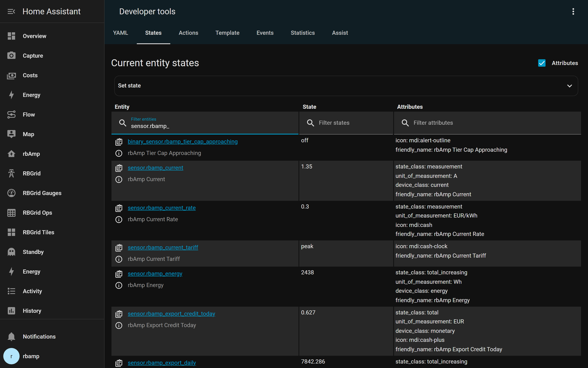Show more info for rbAmp Current Tariff

tap(119, 259)
